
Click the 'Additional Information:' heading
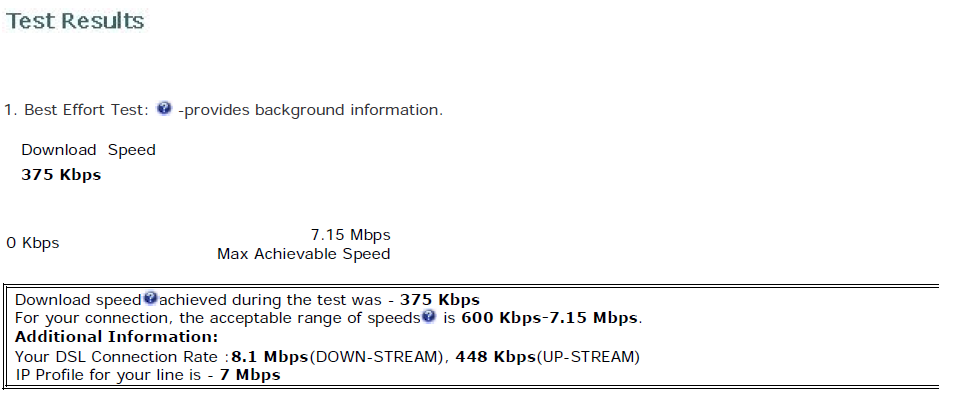coord(116,337)
